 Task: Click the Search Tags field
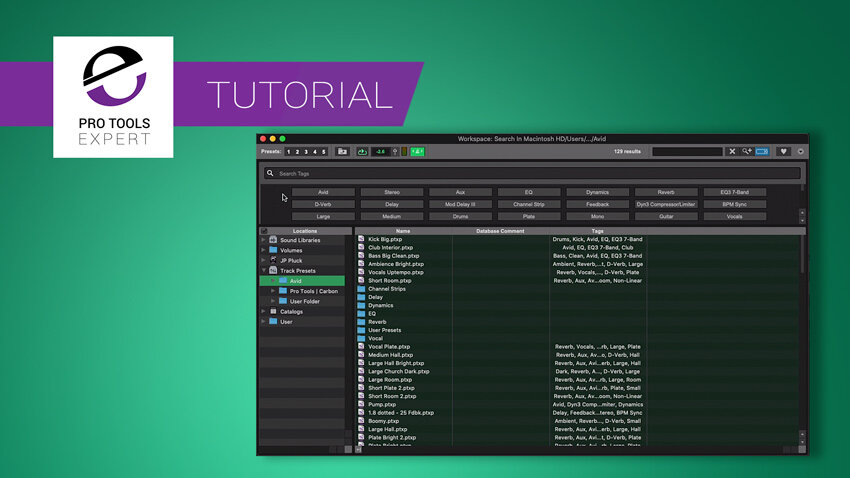532,173
